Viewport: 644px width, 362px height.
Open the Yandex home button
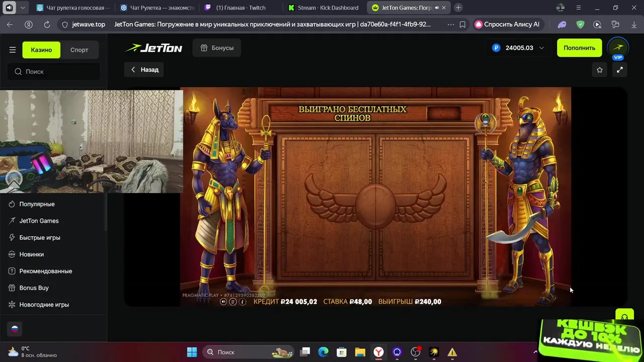coord(29,24)
